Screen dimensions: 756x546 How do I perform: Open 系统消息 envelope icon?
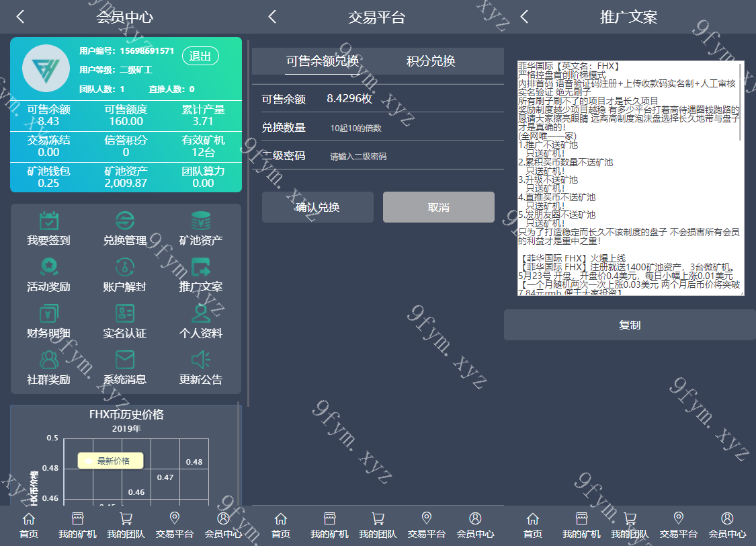[x=125, y=360]
